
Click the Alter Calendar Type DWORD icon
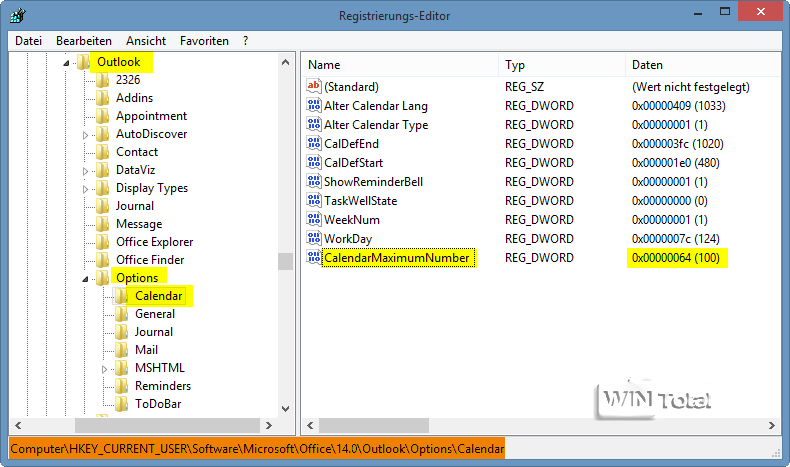[314, 124]
